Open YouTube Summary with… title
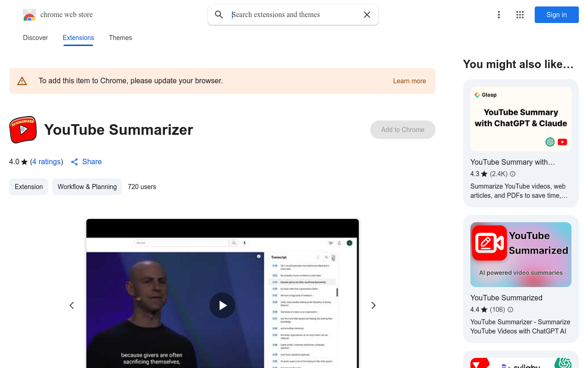The height and width of the screenshot is (368, 588). pos(513,162)
